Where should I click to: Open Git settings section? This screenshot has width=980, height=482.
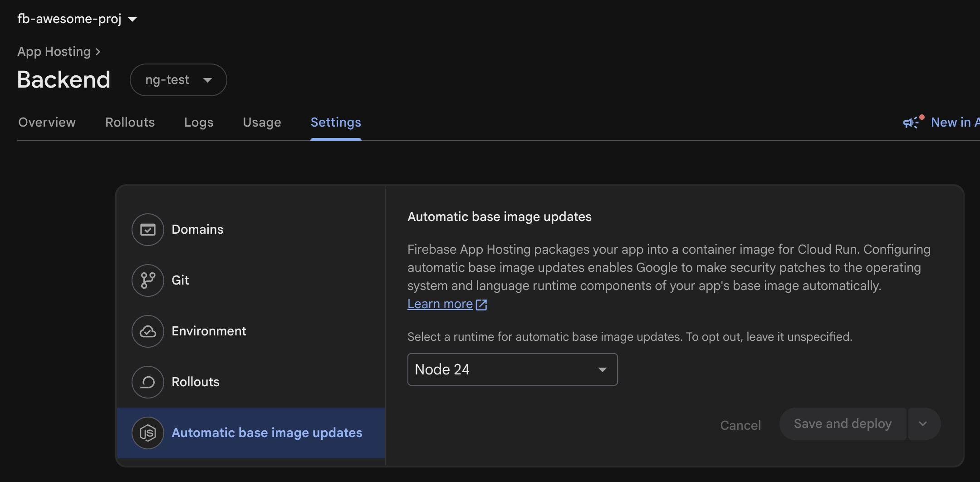251,280
